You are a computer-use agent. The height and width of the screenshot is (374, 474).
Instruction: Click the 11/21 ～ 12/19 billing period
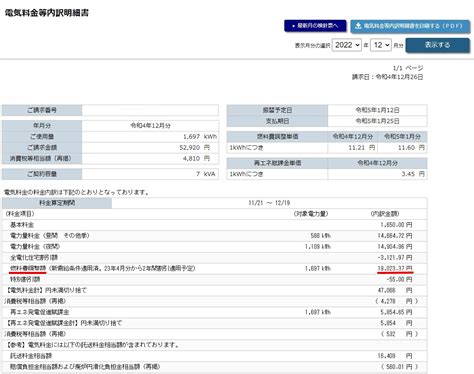[269, 203]
